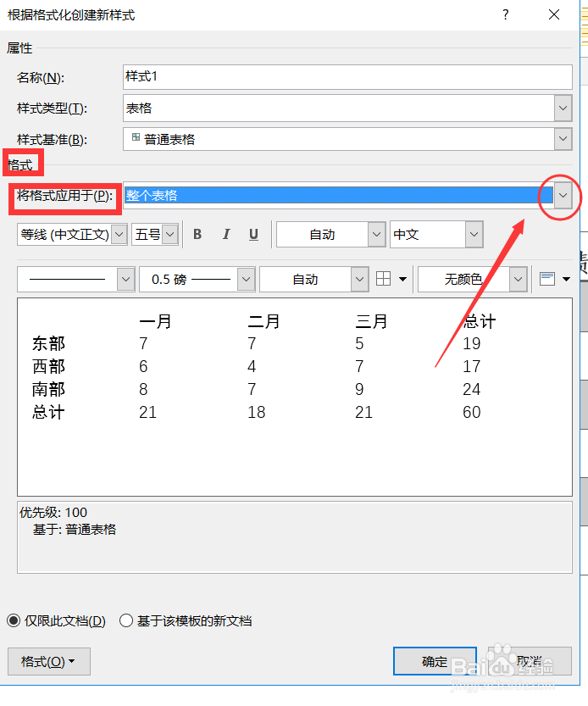Image resolution: width=588 pixels, height=706 pixels.
Task: Click the value 17 in preview
Action: (x=472, y=366)
